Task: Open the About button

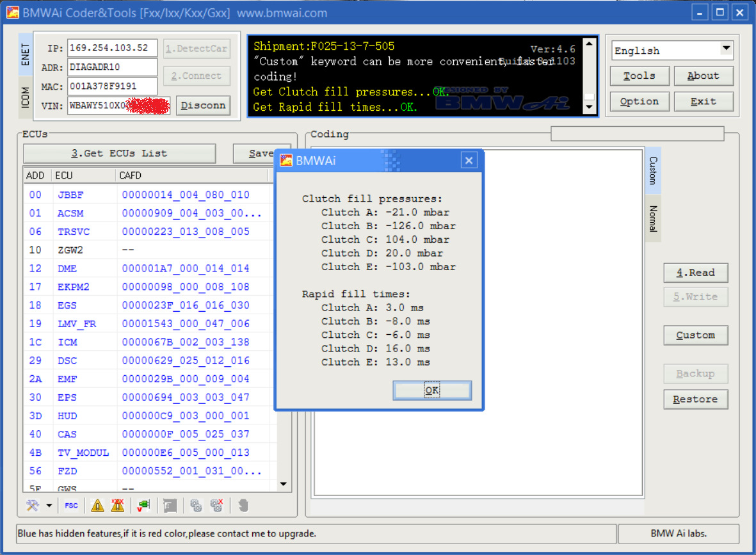Action: tap(704, 76)
